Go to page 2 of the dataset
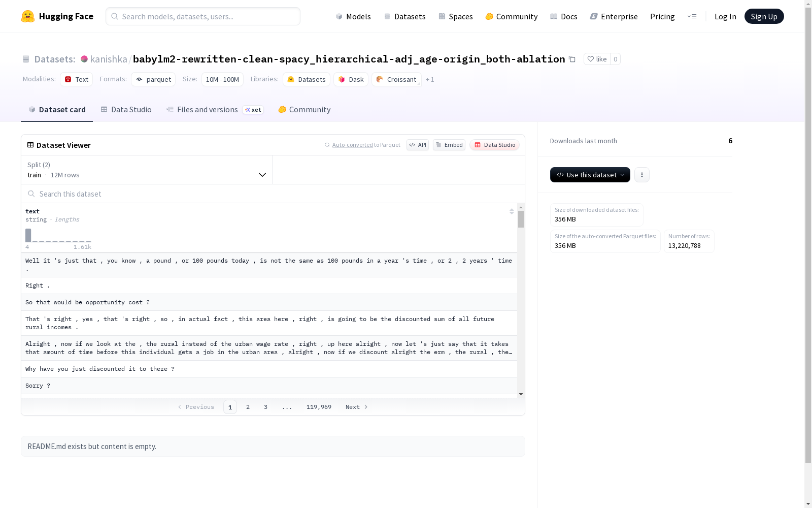This screenshot has height=508, width=812. point(248,407)
